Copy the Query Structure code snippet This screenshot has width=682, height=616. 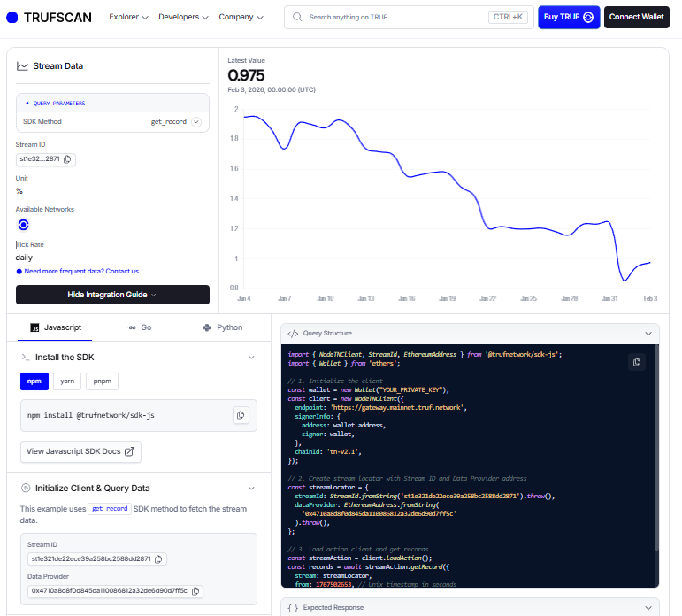click(x=637, y=362)
